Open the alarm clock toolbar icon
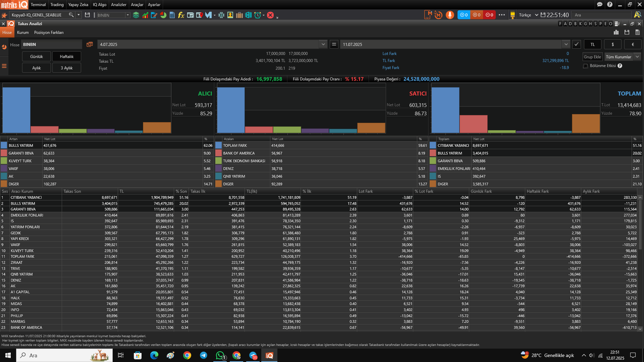644x362 pixels. coord(257,16)
